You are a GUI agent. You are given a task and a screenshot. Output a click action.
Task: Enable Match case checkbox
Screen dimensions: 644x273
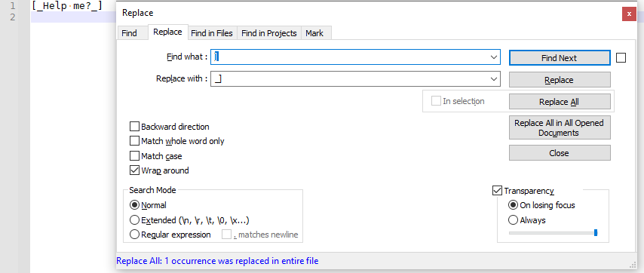134,156
